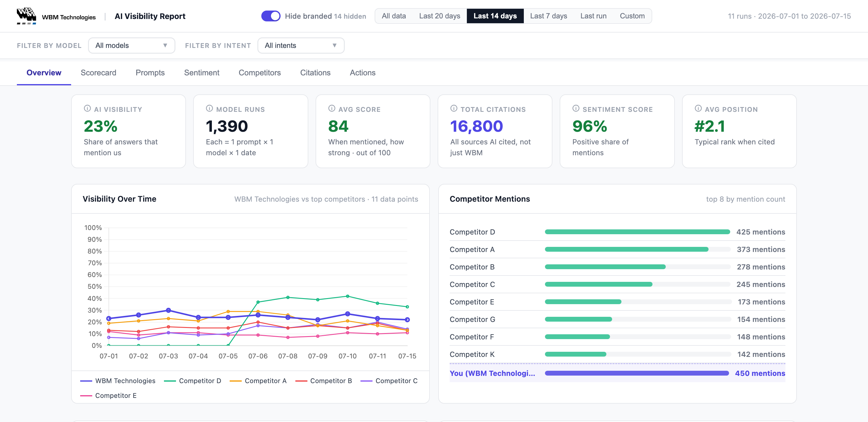Click Competitor E mentions bar
The height and width of the screenshot is (422, 868).
point(583,302)
